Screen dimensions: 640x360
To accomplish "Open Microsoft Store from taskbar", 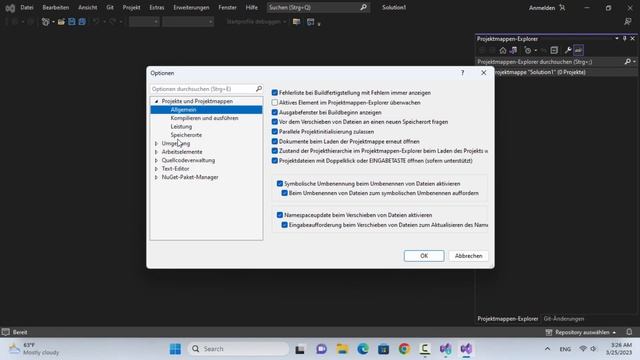I will [x=383, y=349].
